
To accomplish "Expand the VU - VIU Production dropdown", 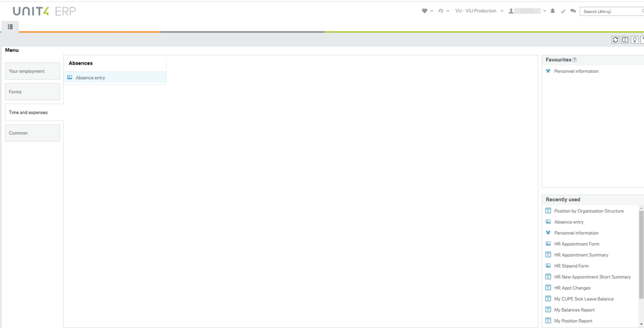I will (502, 11).
